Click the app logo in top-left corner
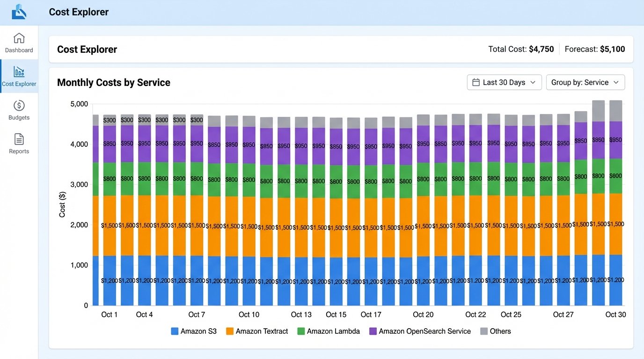 19,12
